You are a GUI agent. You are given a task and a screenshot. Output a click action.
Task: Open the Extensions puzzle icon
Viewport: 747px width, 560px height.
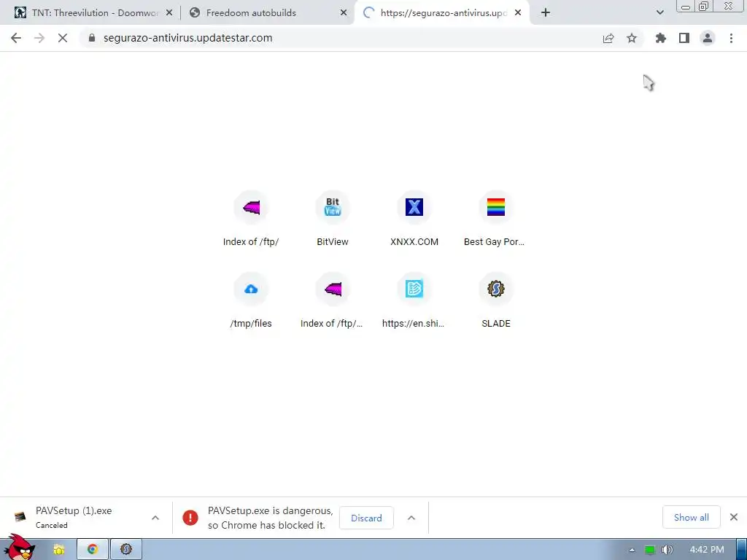[x=660, y=38]
